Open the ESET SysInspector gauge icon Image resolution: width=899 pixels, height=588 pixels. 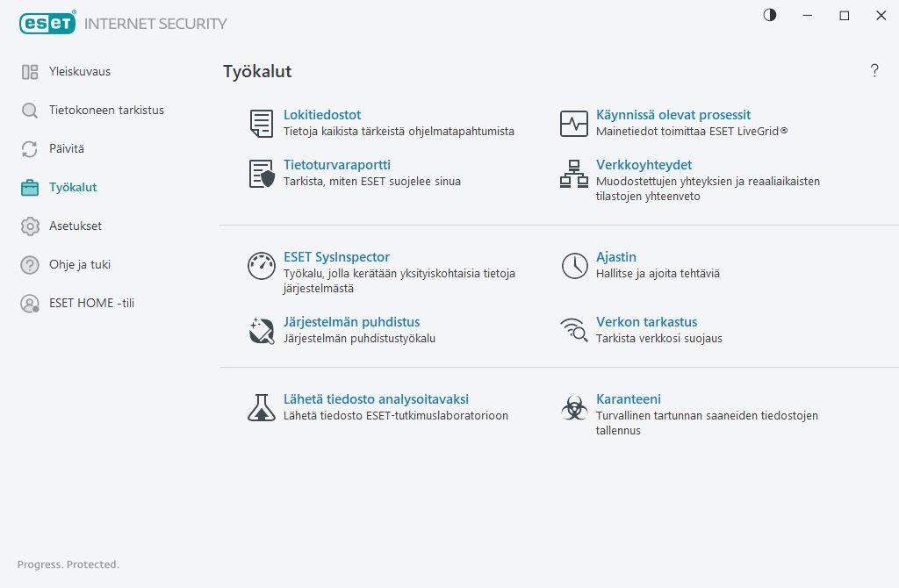tap(262, 266)
